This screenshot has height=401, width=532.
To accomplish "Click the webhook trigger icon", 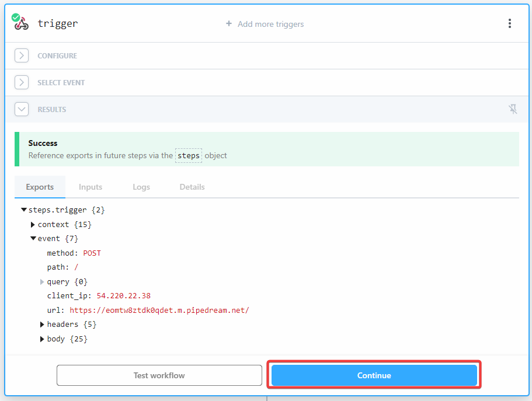I will tap(21, 23).
